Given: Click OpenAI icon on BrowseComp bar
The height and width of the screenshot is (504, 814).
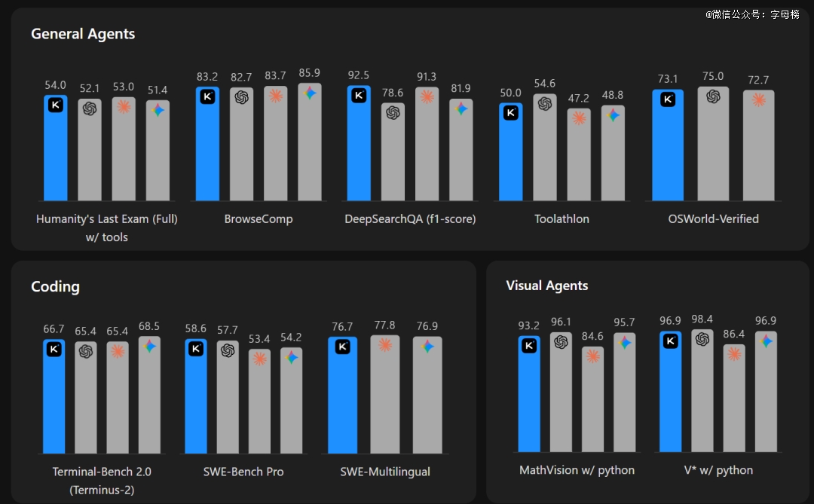Looking at the screenshot, I should [241, 97].
